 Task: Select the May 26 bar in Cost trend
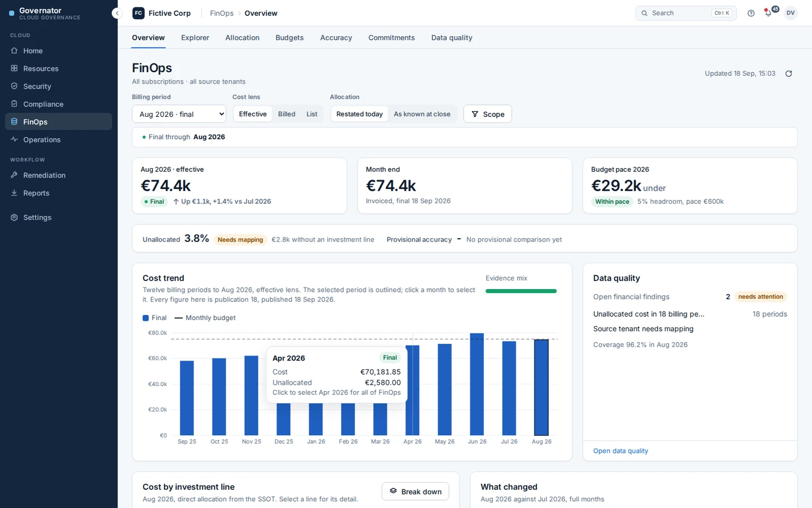(x=445, y=389)
